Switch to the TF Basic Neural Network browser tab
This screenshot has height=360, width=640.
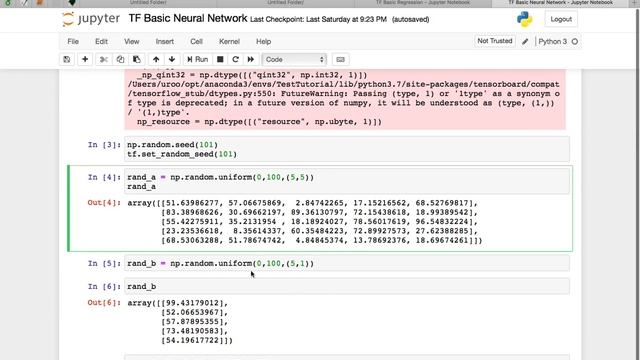tap(560, 3)
